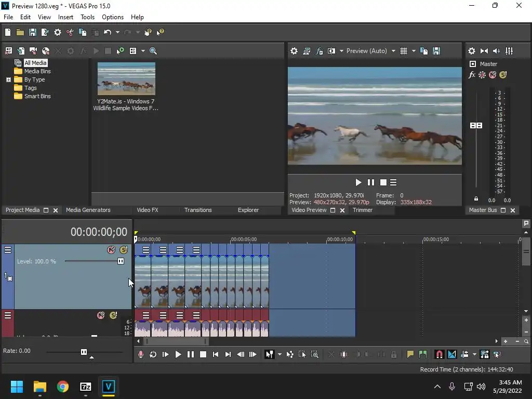Open the Undo history dropdown arrow
The height and width of the screenshot is (399, 532).
[x=117, y=32]
